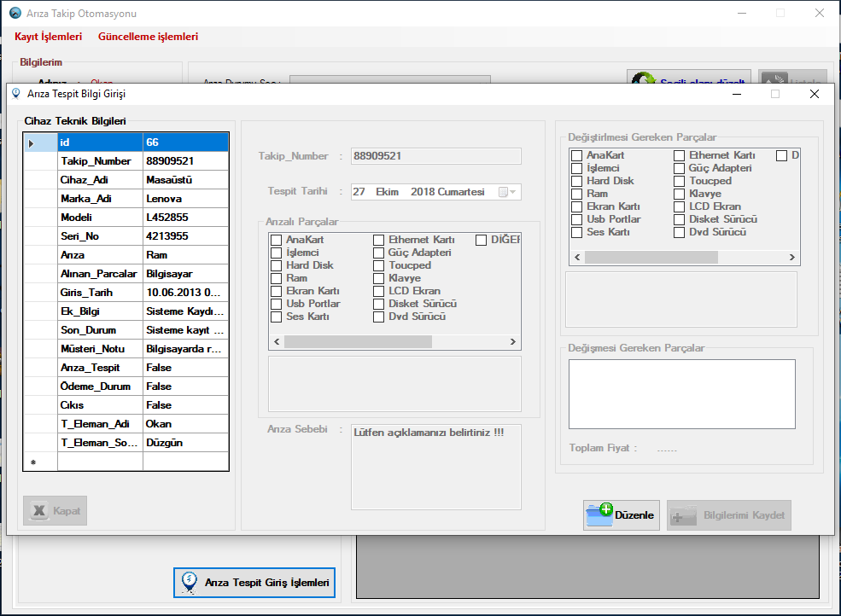Check Güç Adapteri under Arızalı Parçalar
Screen dimensions: 841x616
tap(379, 253)
